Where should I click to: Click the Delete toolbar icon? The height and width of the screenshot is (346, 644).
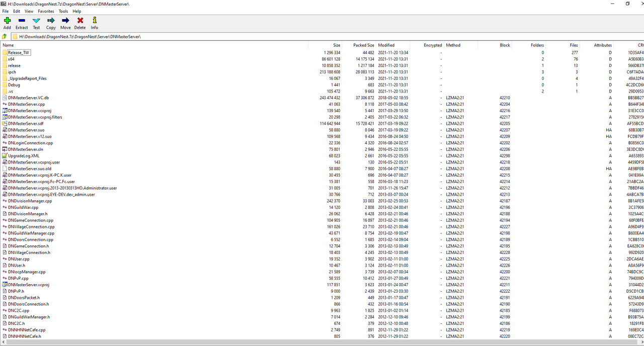pos(80,21)
